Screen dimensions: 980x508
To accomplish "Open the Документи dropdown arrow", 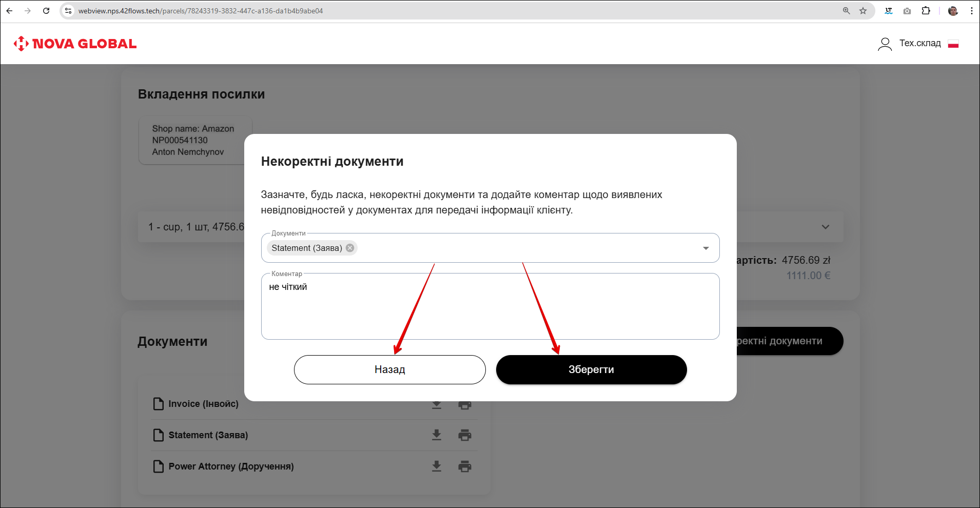I will click(x=705, y=248).
